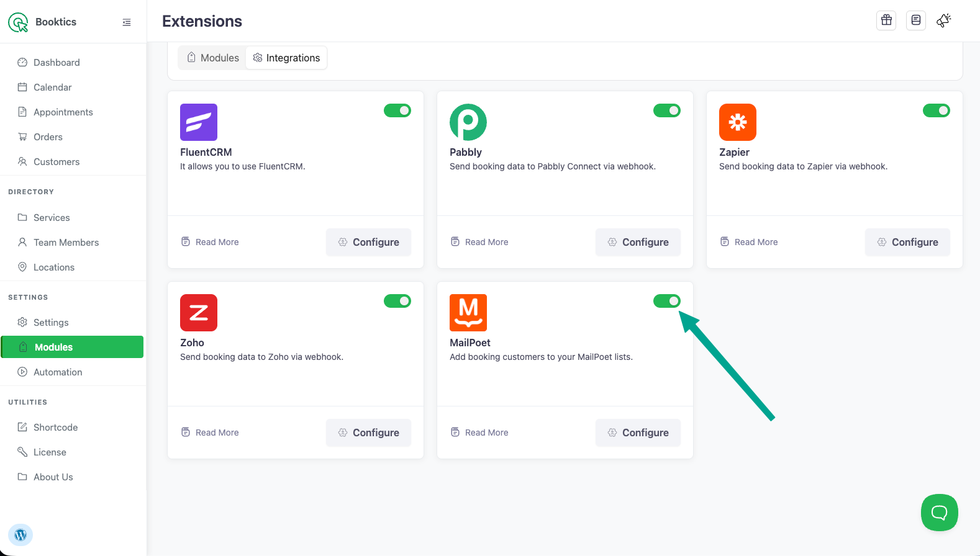Open the gift icon in the header
The width and height of the screenshot is (980, 556).
[886, 20]
